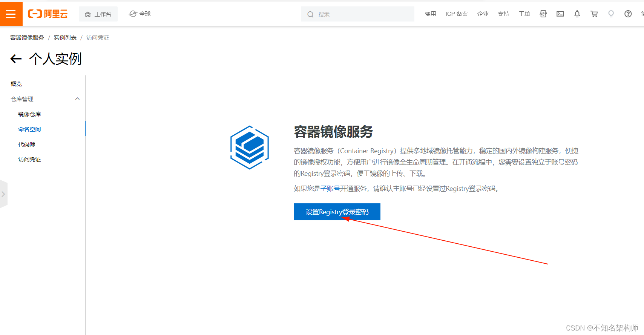Open the ICP 备案 menu
The image size is (644, 335).
pyautogui.click(x=457, y=14)
